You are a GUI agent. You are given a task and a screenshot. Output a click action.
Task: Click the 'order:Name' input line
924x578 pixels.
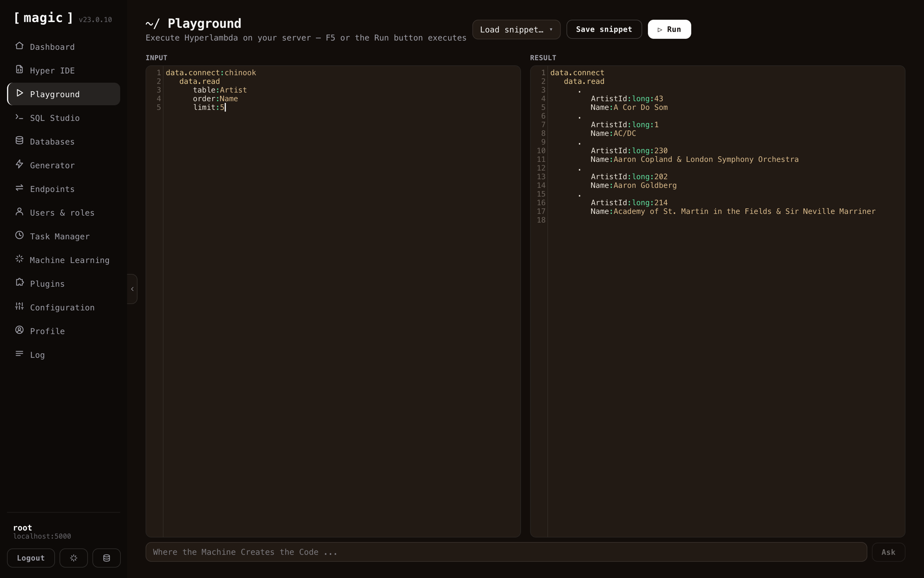click(x=215, y=98)
